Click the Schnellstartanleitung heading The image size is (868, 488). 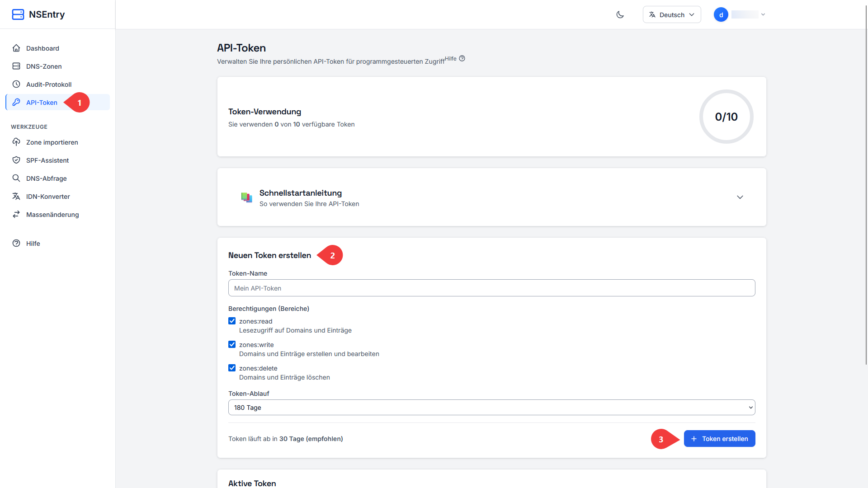pos(301,193)
